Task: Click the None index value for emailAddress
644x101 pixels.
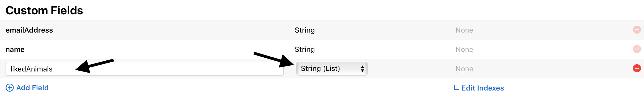Action: (x=464, y=30)
